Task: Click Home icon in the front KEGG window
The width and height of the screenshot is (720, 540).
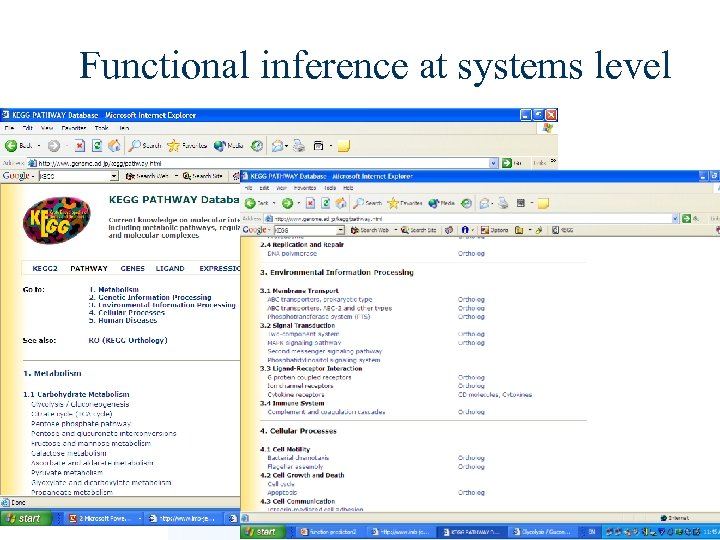Action: coord(341,203)
